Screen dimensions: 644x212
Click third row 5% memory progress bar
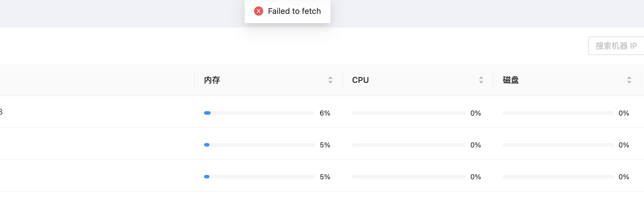coord(260,177)
